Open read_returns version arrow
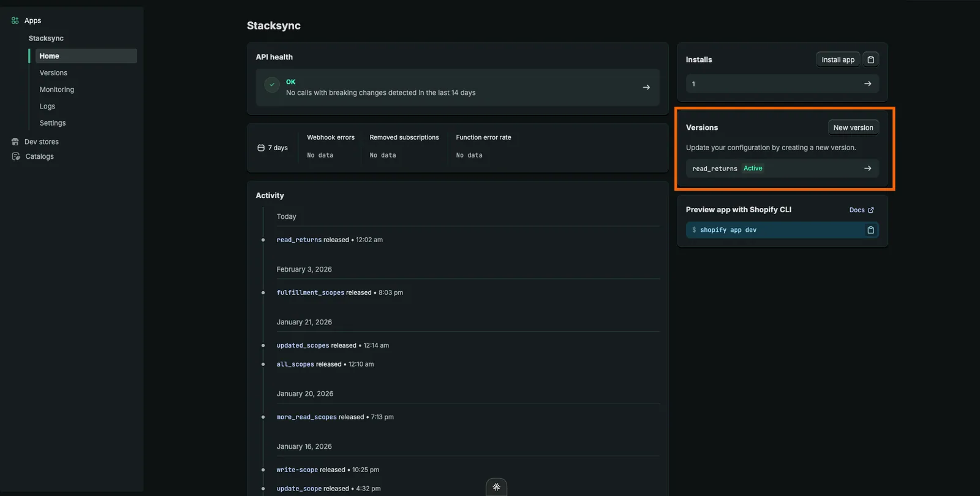The height and width of the screenshot is (496, 980). (867, 168)
